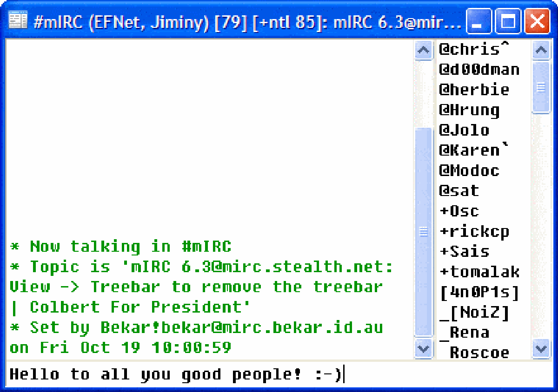Click the nickname list scroll up arrow
Image resolution: width=558 pixels, height=392 pixels.
540,50
